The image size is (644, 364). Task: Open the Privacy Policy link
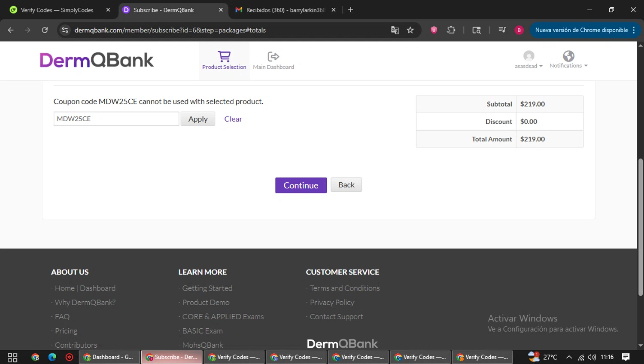(332, 303)
